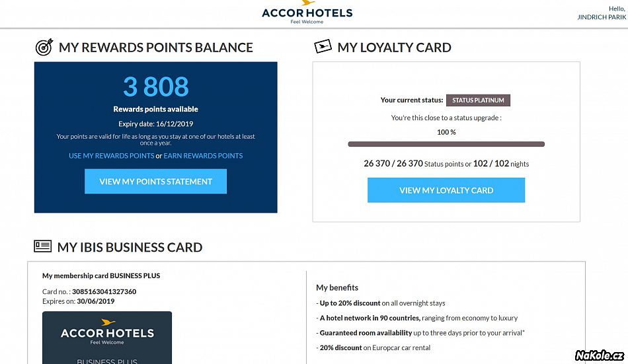
Task: Click the 3 808 rewards points number
Action: tap(156, 87)
